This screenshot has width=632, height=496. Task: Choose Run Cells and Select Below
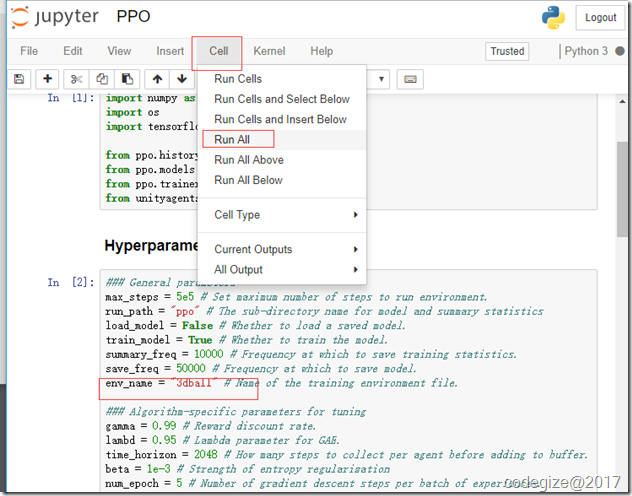tap(281, 99)
